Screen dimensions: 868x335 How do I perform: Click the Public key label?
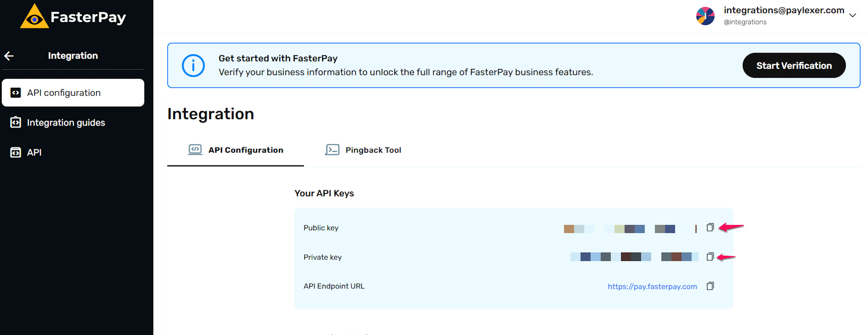[321, 228]
